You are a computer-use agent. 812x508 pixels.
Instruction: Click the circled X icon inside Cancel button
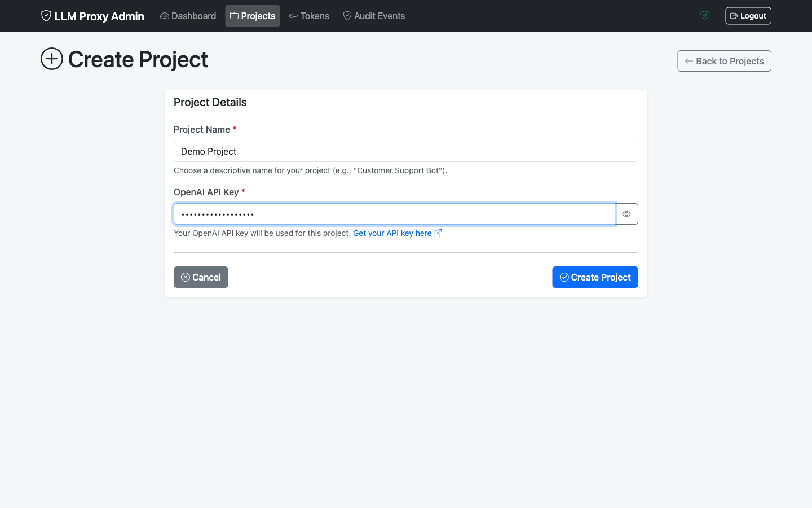186,277
